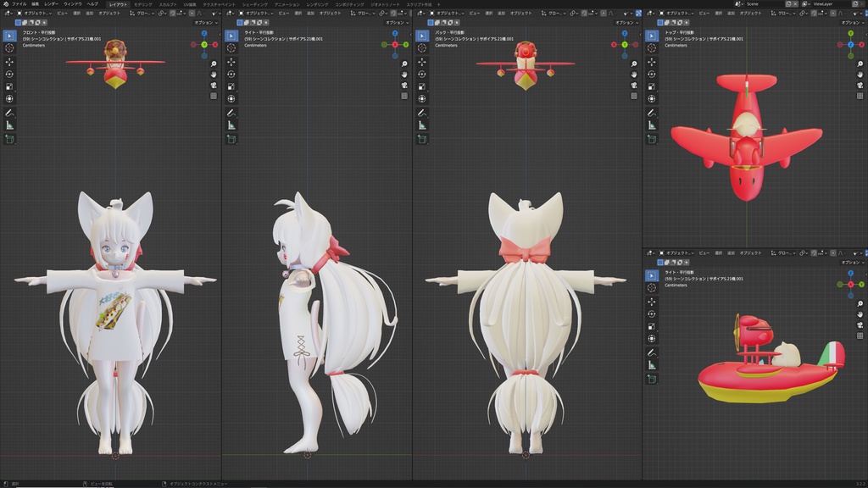Select the 3D Cursor tool in Back viewport
The width and height of the screenshot is (868, 488).
(422, 48)
